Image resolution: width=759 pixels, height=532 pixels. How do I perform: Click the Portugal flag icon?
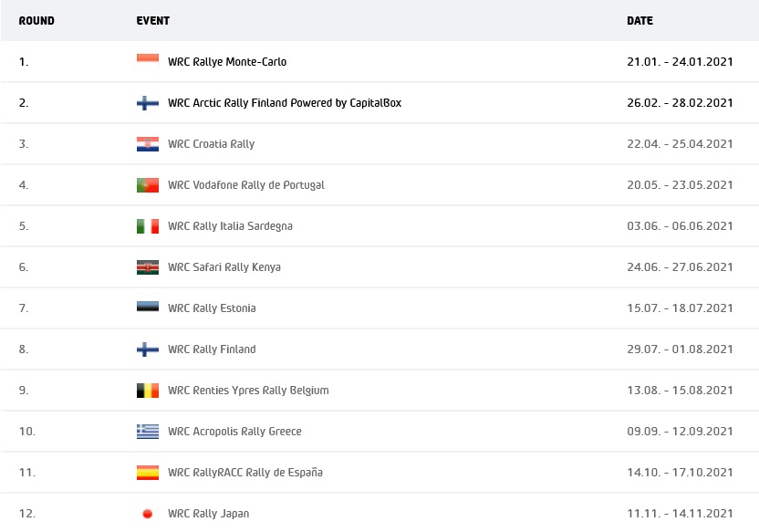click(x=148, y=185)
